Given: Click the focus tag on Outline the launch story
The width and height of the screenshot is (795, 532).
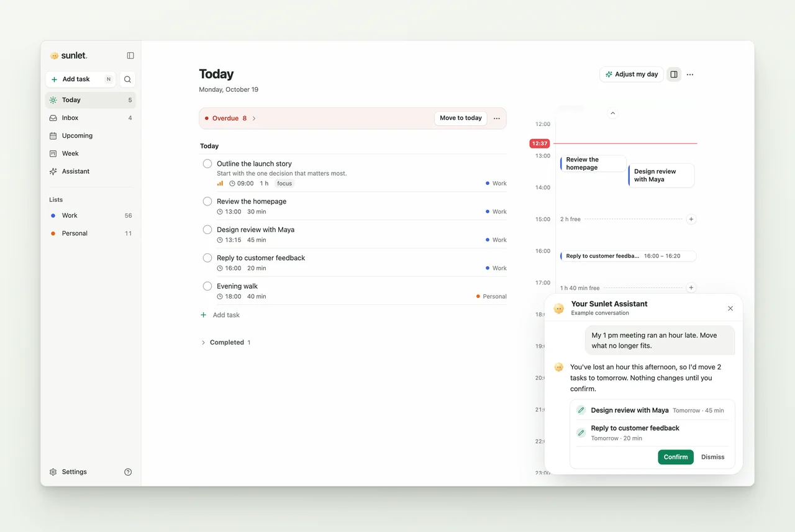Looking at the screenshot, I should click(x=284, y=184).
